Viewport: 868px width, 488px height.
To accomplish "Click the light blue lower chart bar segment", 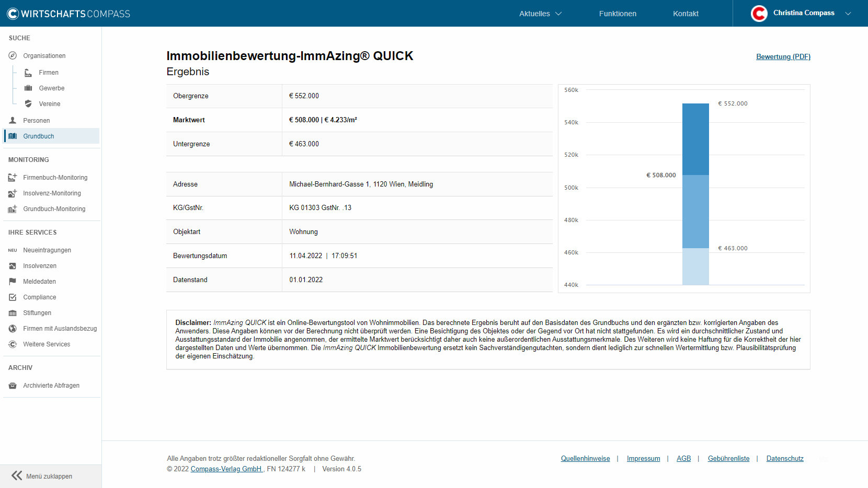I will coord(695,266).
